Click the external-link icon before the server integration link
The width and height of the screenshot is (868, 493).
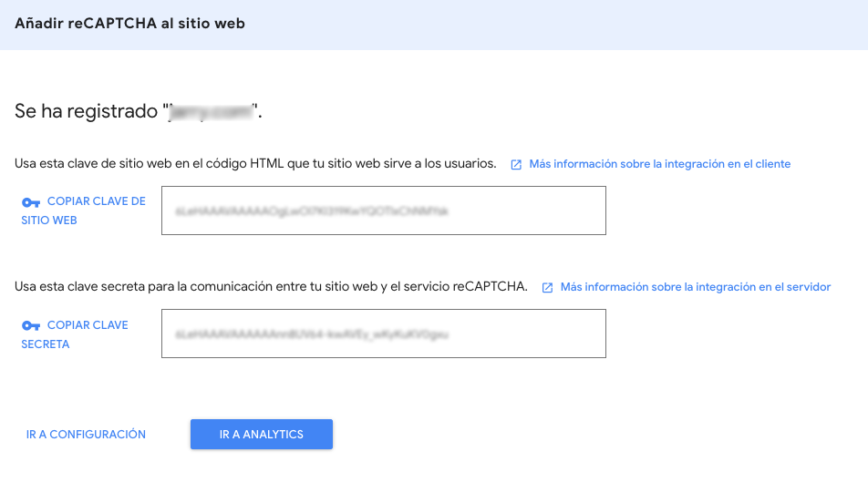click(x=547, y=288)
